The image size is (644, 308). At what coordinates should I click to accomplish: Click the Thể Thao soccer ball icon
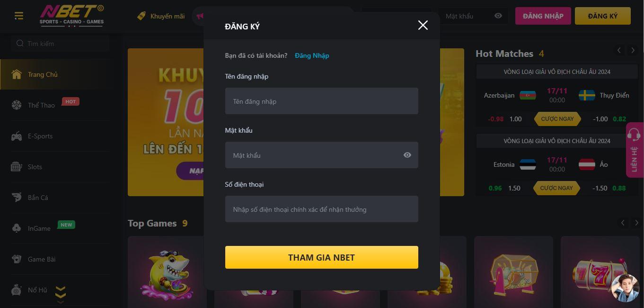[x=17, y=105]
